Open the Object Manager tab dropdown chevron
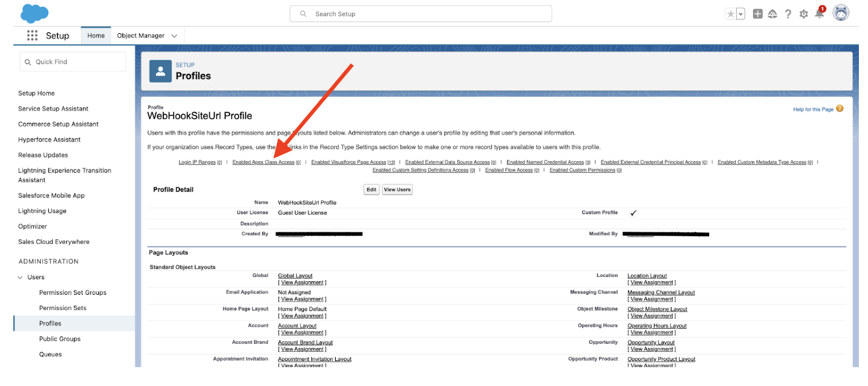Viewport: 868px width, 386px height. [x=174, y=36]
